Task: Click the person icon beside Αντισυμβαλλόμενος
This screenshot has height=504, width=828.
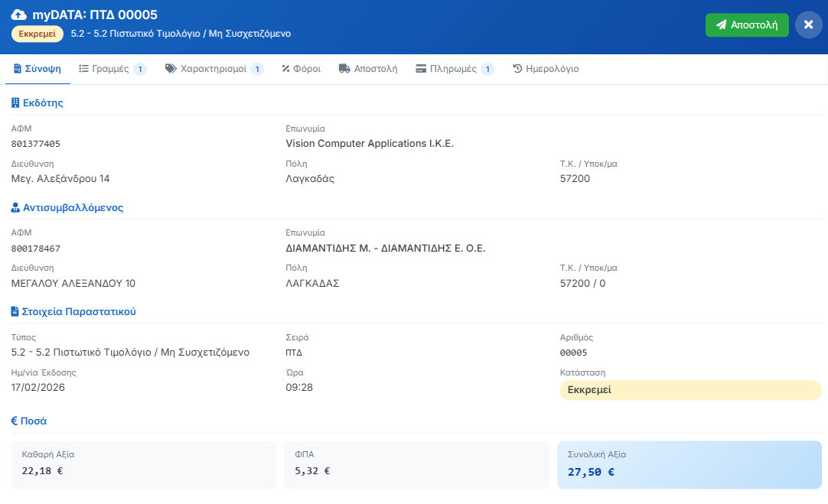Action: (15, 207)
